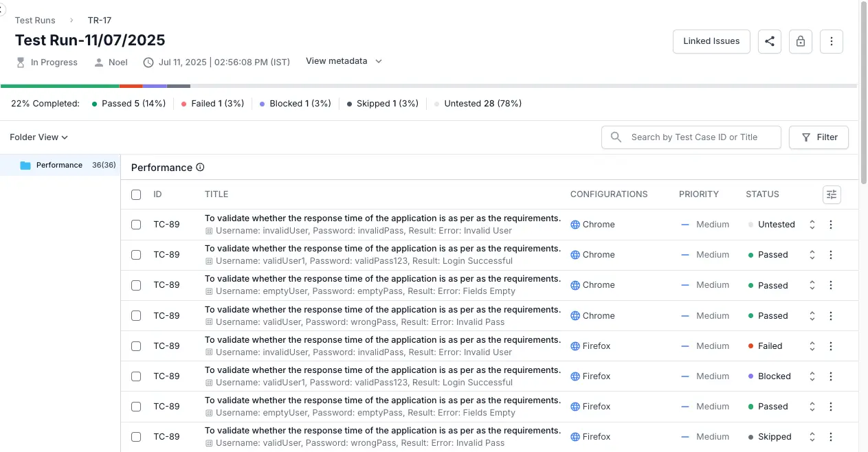The height and width of the screenshot is (452, 868).
Task: Click the green Passed segment of progress bar
Action: 60,86
